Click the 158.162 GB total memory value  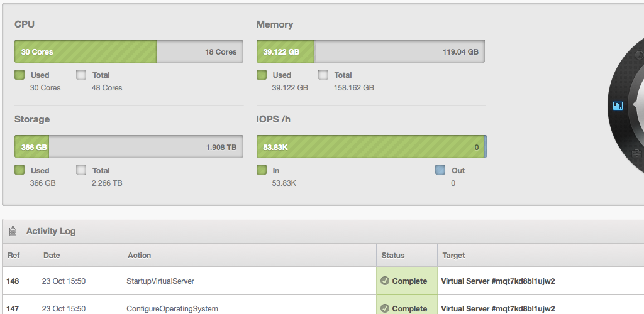(x=353, y=88)
